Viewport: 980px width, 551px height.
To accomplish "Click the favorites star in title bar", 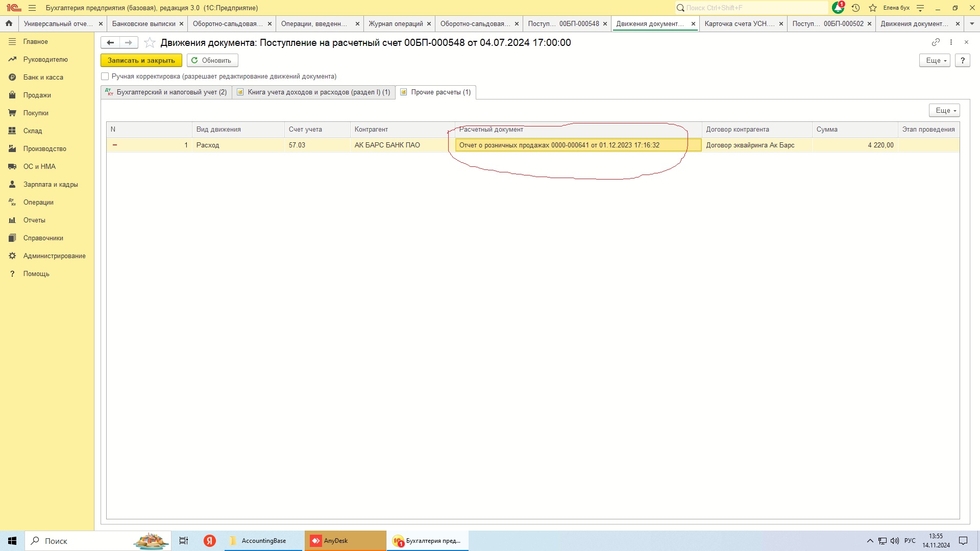I will click(x=873, y=8).
